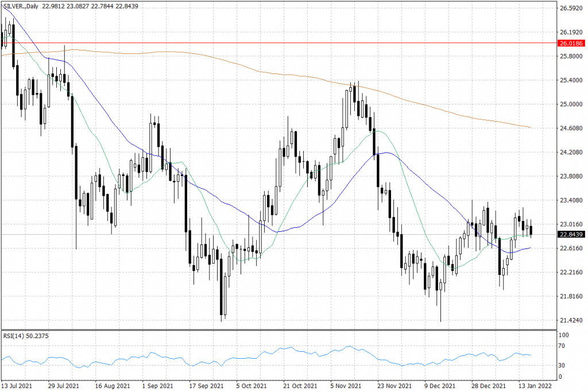Screen dimensions: 588x392
Task: Select the 21.4240 price axis label
Action: 571,320
